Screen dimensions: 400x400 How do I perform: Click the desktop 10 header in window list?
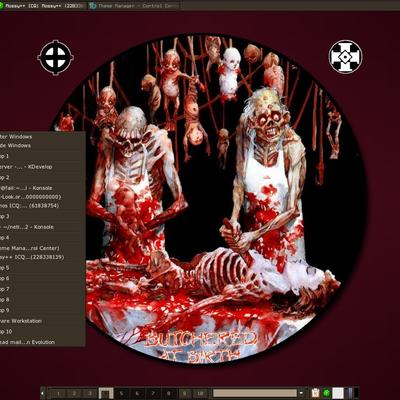click(43, 332)
